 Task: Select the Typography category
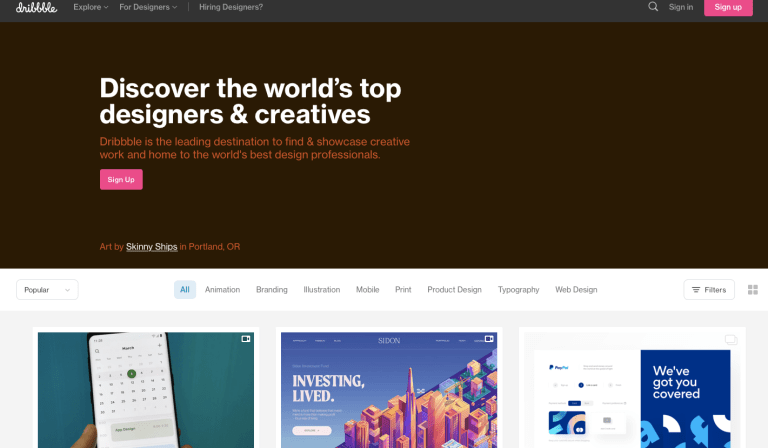[518, 290]
